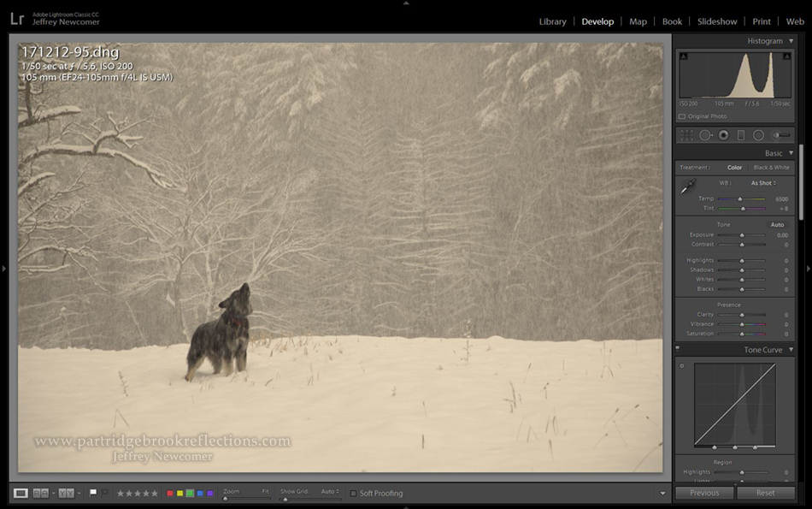Choose the Black & White treatment
Screen dimensions: 812x509
(x=772, y=168)
